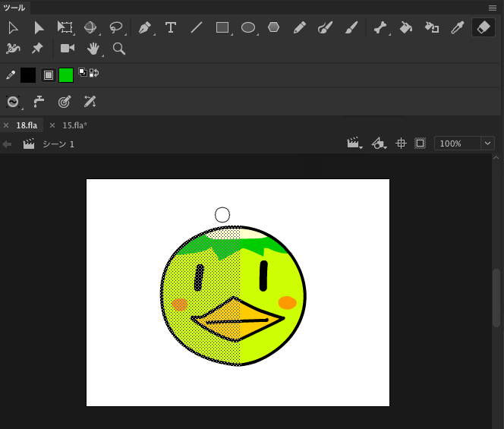Image resolution: width=504 pixels, height=429 pixels.
Task: Select the Paint Brush tool
Action: pos(325,27)
